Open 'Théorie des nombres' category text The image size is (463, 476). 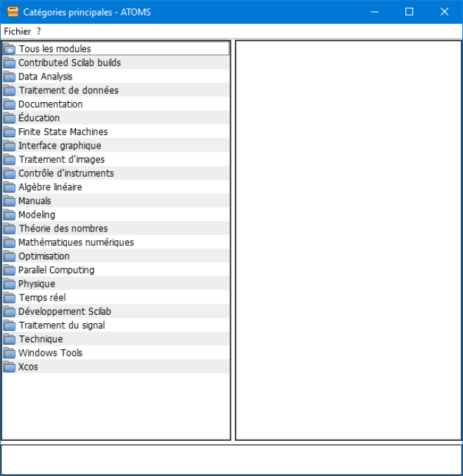coord(63,229)
